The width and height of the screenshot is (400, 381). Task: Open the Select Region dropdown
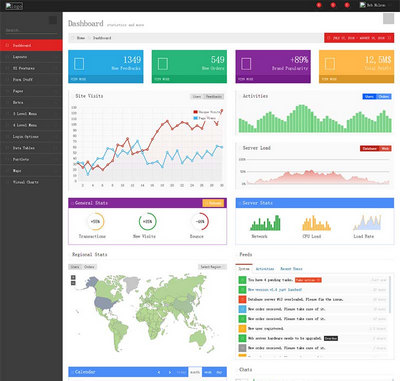point(212,267)
